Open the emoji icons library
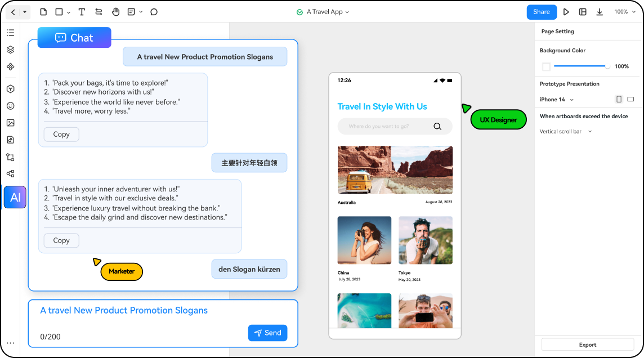Screen dimensions: 644x358 point(11,106)
